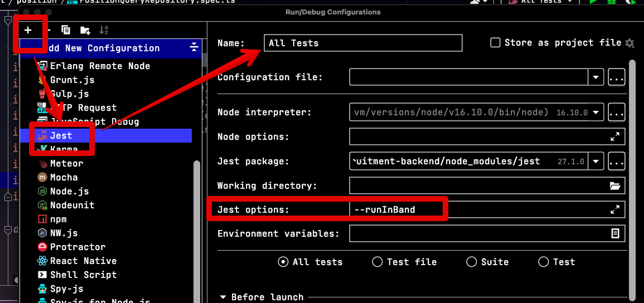Click into the Working directory field

click(487, 185)
